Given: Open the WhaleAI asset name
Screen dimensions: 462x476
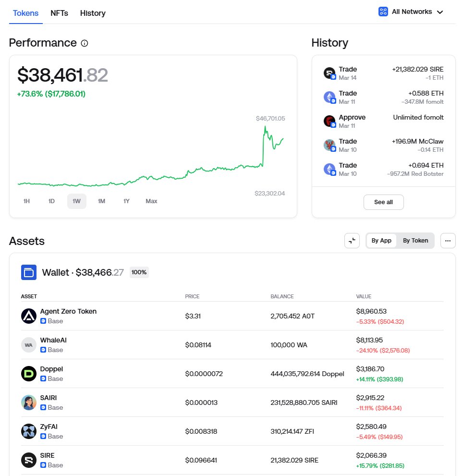Looking at the screenshot, I should (x=53, y=340).
